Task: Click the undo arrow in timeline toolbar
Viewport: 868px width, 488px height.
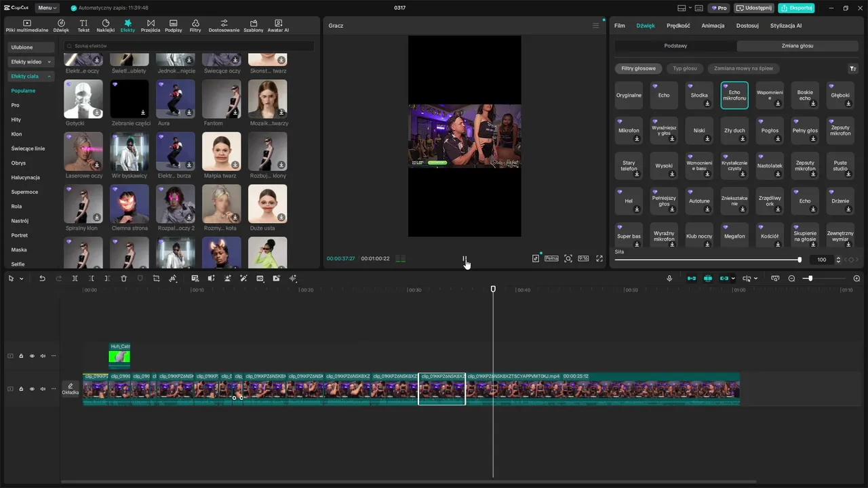Action: [x=42, y=279]
